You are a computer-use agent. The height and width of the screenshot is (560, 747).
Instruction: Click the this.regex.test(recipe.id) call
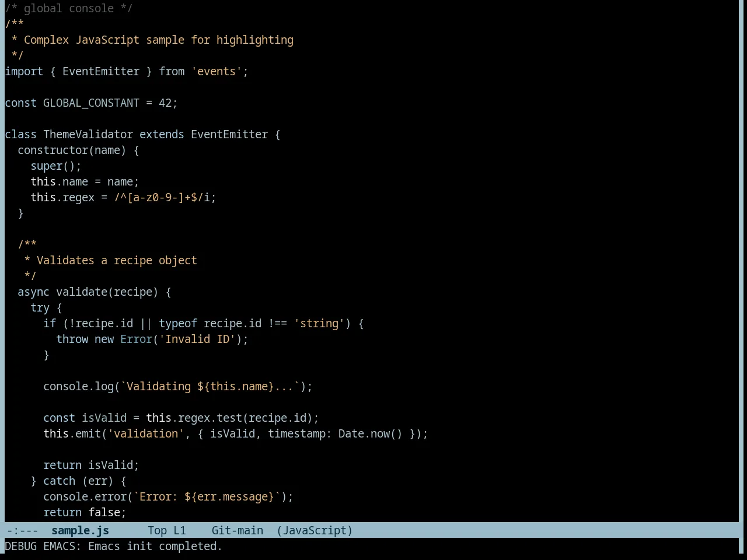pos(229,418)
